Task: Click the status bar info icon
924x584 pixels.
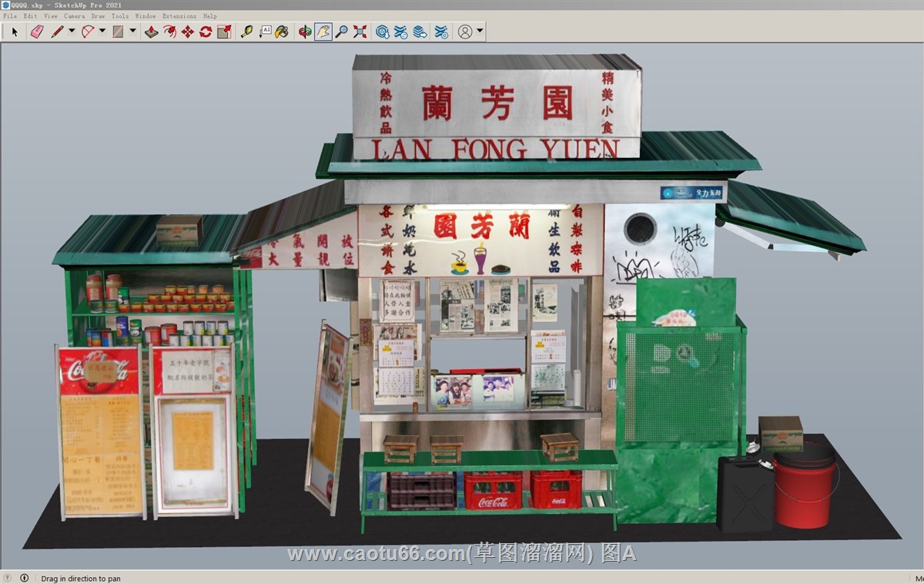Action: coord(24,578)
